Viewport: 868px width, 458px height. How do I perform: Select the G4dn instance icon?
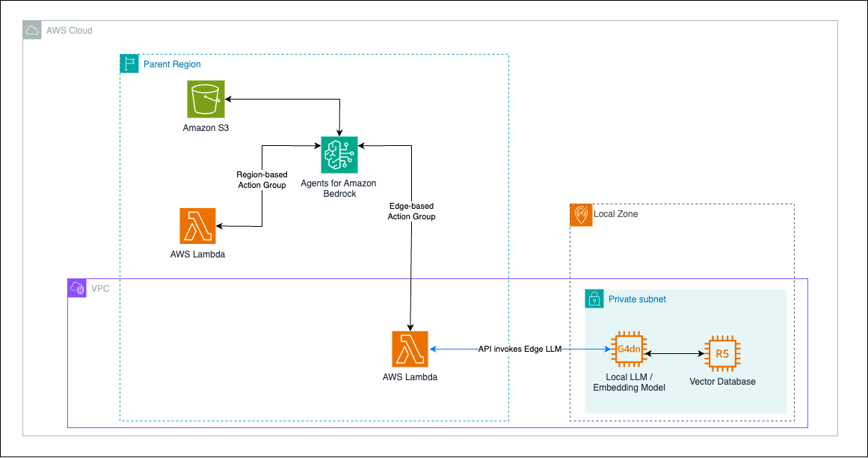(629, 348)
